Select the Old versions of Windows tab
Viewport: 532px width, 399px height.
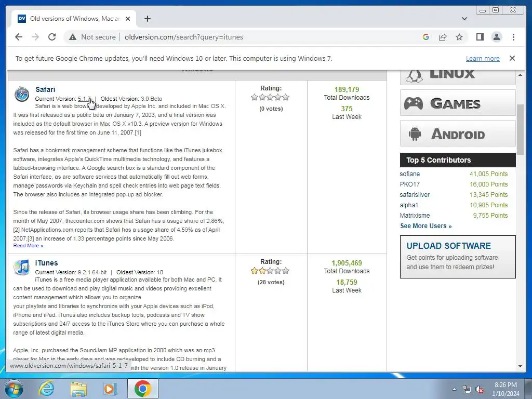(74, 19)
